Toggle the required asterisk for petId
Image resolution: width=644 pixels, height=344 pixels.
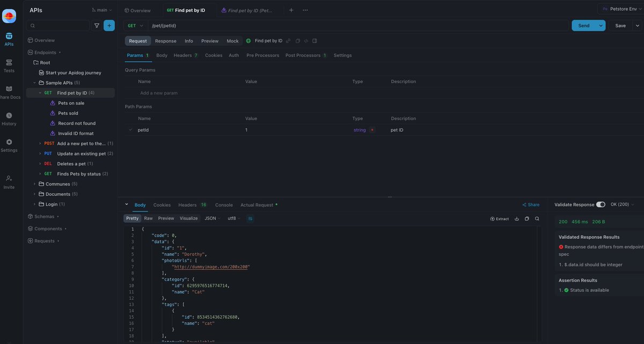[x=372, y=130]
